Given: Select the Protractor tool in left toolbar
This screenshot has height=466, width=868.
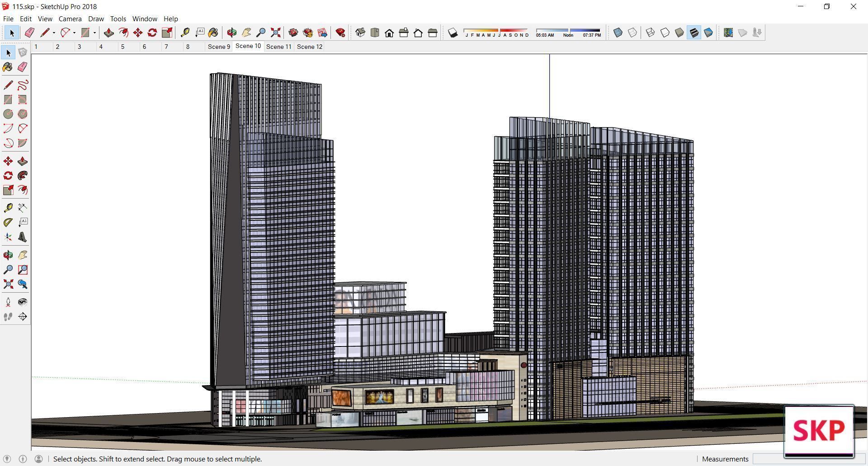Looking at the screenshot, I should point(8,223).
